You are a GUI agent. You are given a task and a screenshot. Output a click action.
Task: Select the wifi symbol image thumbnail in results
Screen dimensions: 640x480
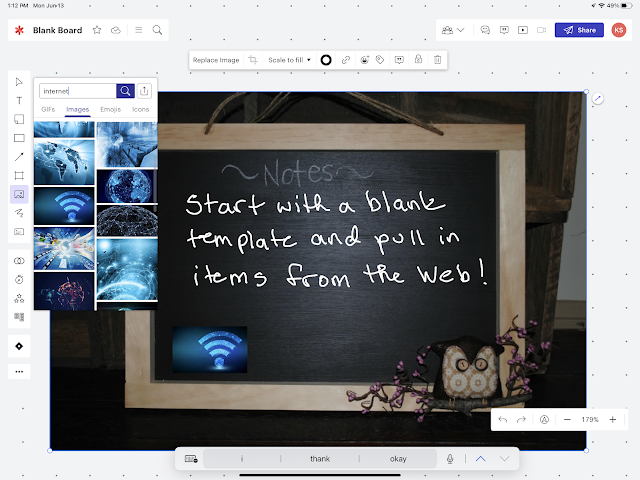pyautogui.click(x=64, y=206)
